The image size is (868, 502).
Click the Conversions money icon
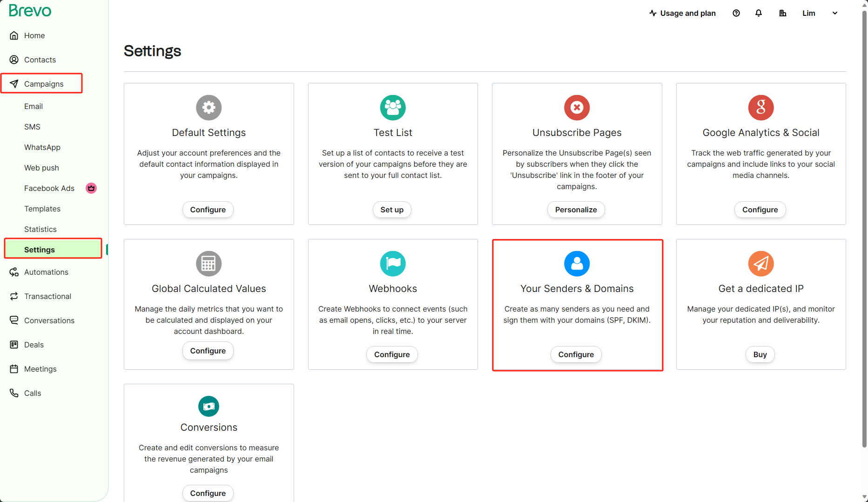click(x=209, y=407)
